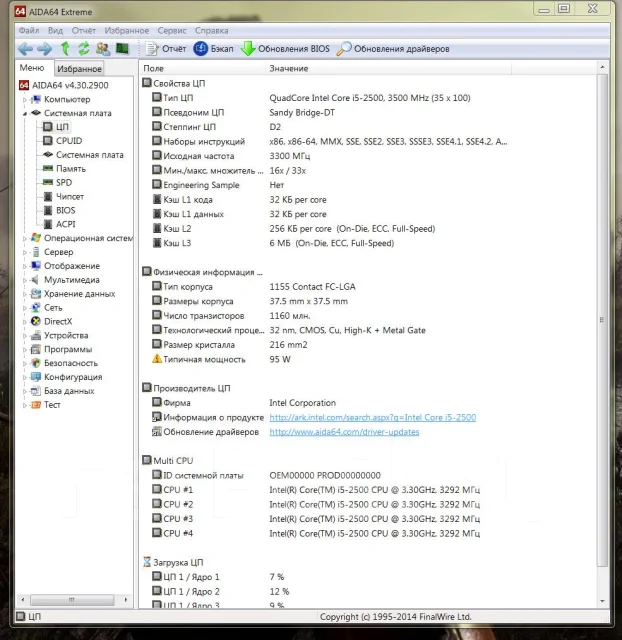Image resolution: width=622 pixels, height=640 pixels.
Task: Click the Безопасность shield icon
Action: tap(36, 363)
